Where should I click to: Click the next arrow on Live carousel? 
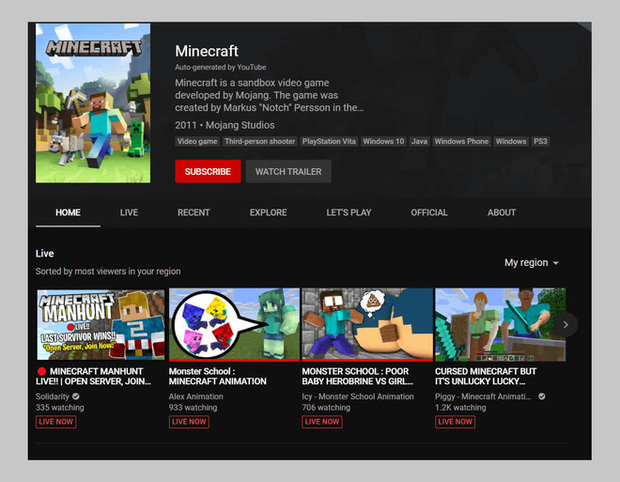[567, 324]
